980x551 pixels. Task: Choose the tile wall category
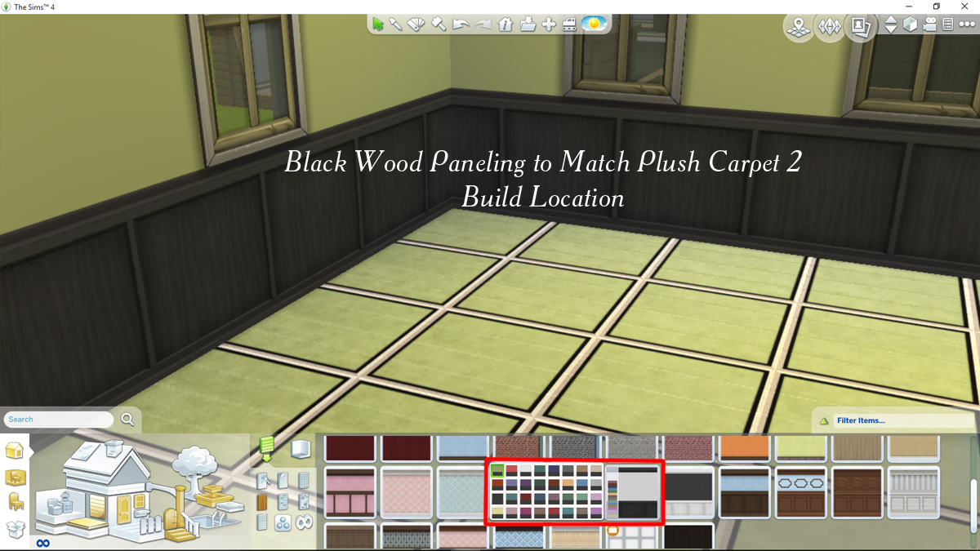click(304, 481)
